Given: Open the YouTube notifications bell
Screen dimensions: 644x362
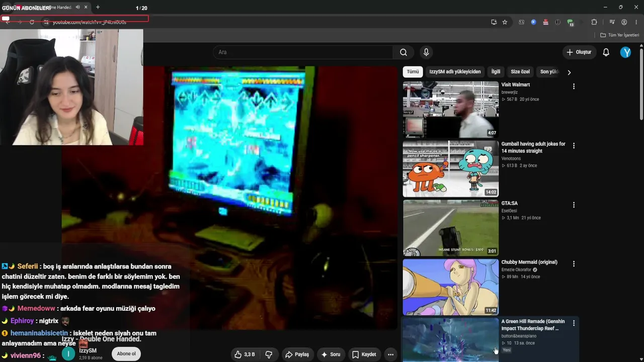Looking at the screenshot, I should [606, 52].
